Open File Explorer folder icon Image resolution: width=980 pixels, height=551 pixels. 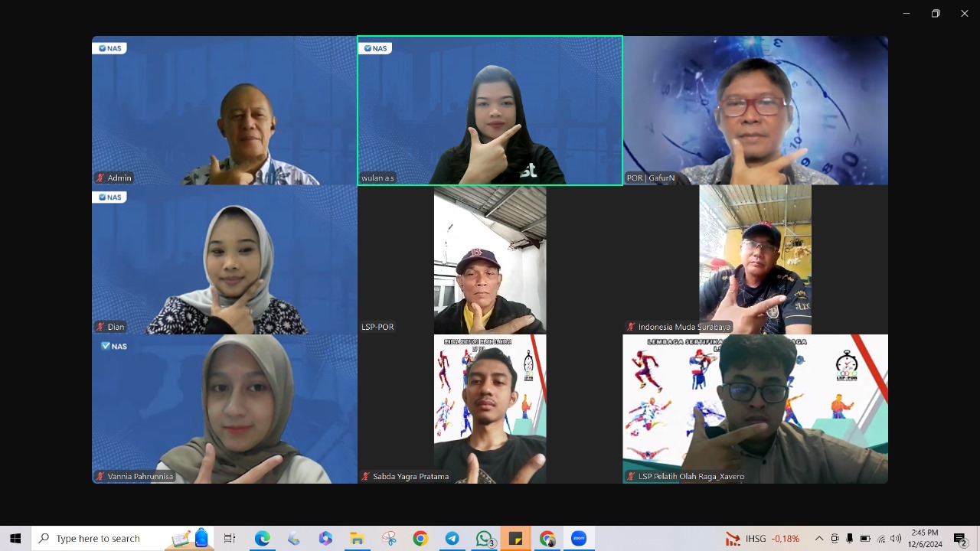pyautogui.click(x=357, y=539)
